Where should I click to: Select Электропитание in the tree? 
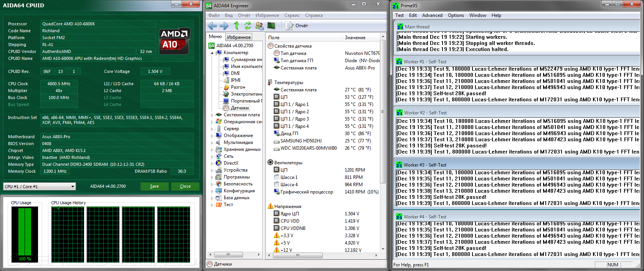[243, 94]
